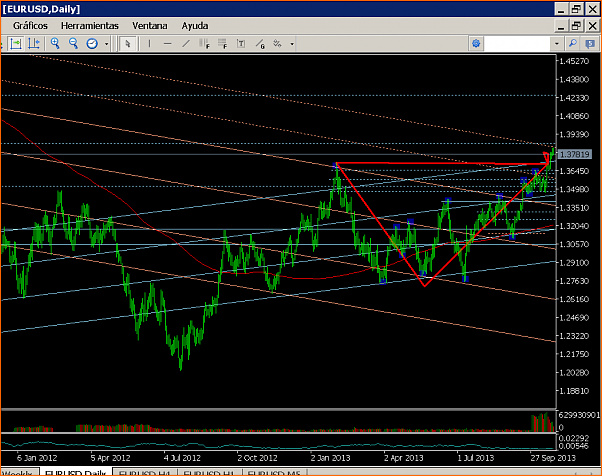The height and width of the screenshot is (476, 602).
Task: Select the Fibonacci retracement tool
Action: tap(223, 44)
